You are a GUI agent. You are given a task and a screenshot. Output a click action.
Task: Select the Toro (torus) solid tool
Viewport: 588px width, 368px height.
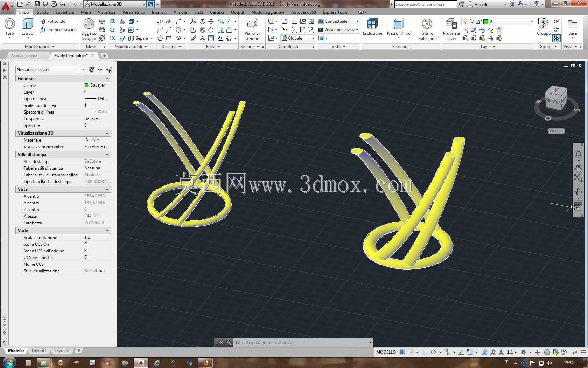tap(9, 27)
